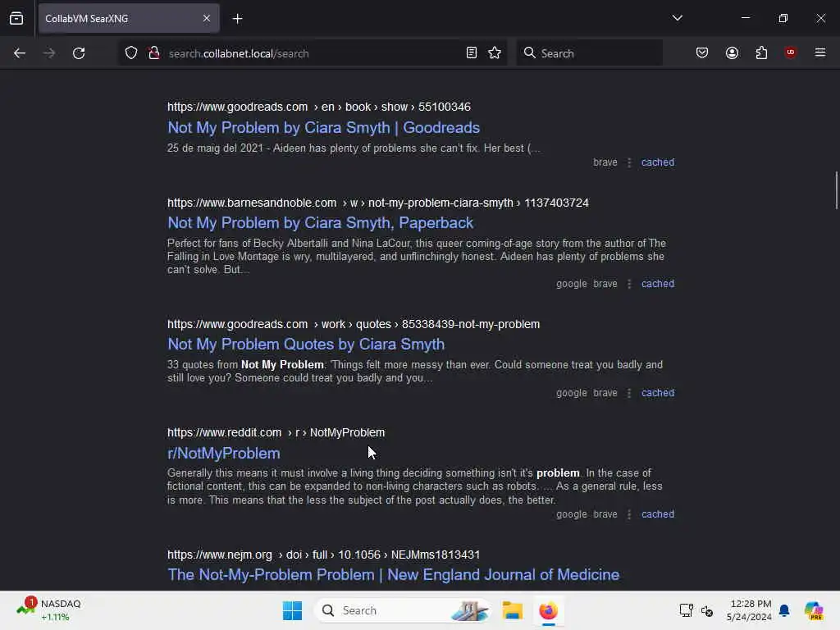Open uBlock Origin extension icon
This screenshot has width=840, height=630.
point(791,52)
